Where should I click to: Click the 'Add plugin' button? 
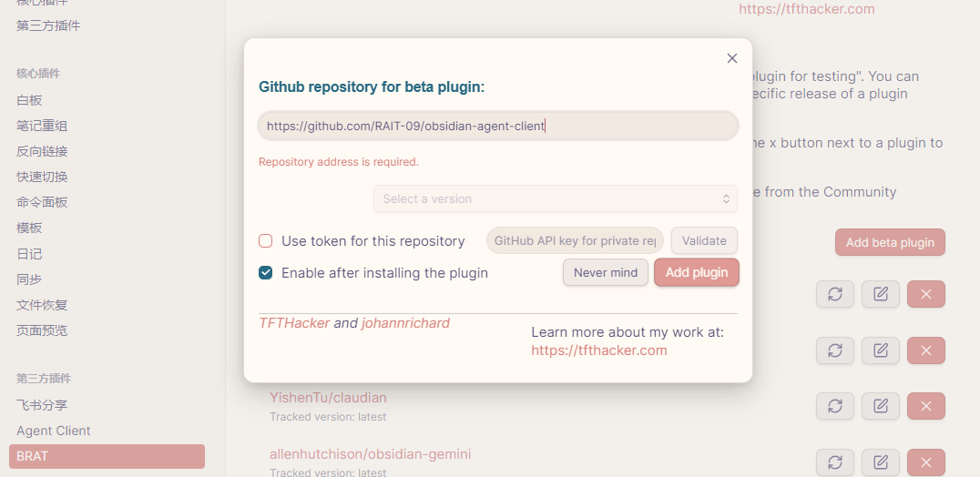[696, 272]
